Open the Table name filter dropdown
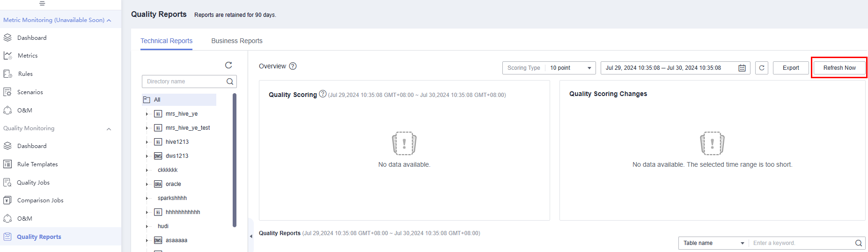The image size is (868, 252). 713,243
